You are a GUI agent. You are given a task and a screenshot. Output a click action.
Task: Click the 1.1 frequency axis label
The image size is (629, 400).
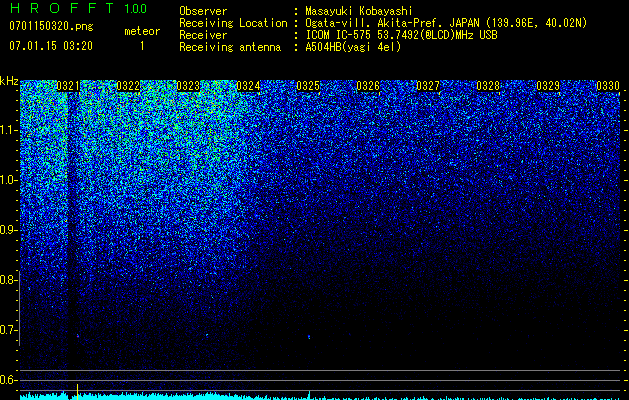(8, 130)
